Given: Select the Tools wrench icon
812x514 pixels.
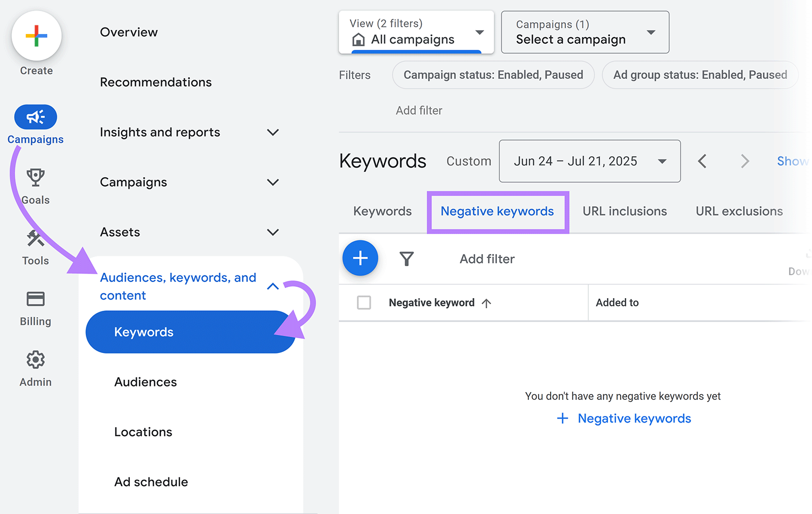Looking at the screenshot, I should 36,237.
